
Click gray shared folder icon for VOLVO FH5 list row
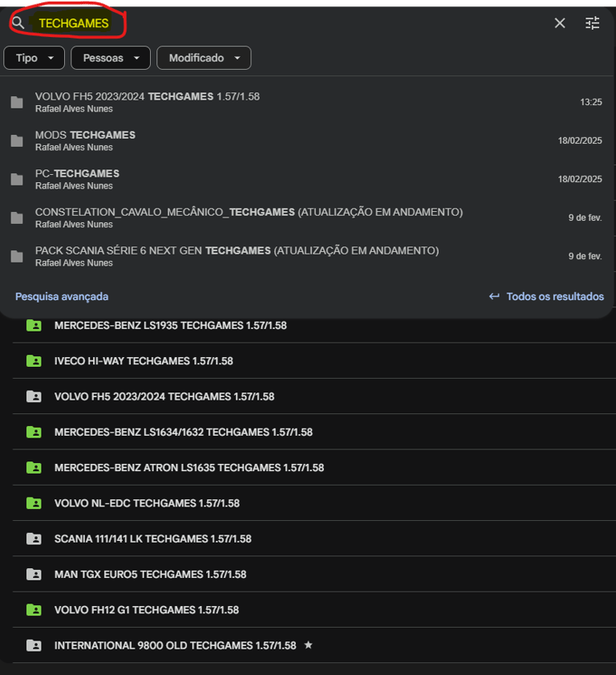[34, 396]
